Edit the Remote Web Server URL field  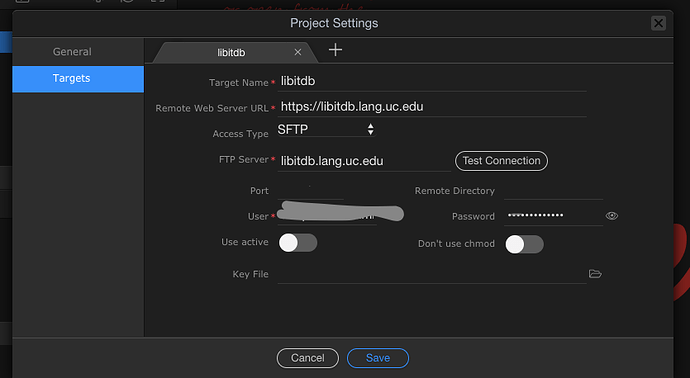[432, 107]
